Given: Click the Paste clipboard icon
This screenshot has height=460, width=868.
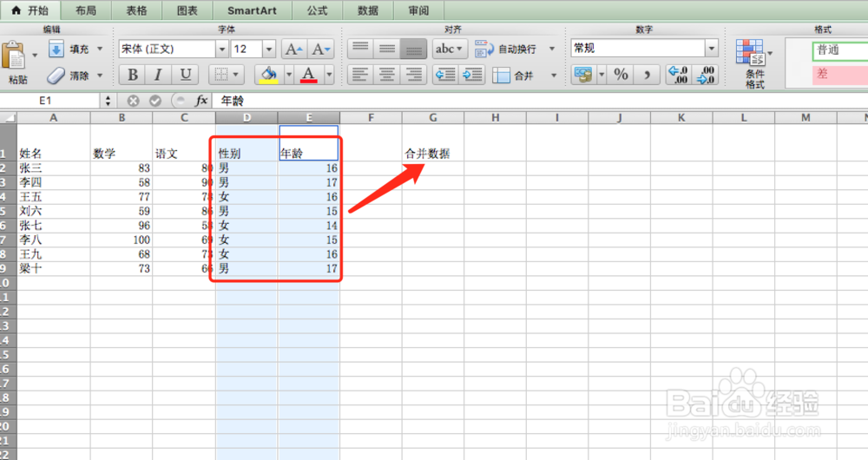Looking at the screenshot, I should 13,56.
